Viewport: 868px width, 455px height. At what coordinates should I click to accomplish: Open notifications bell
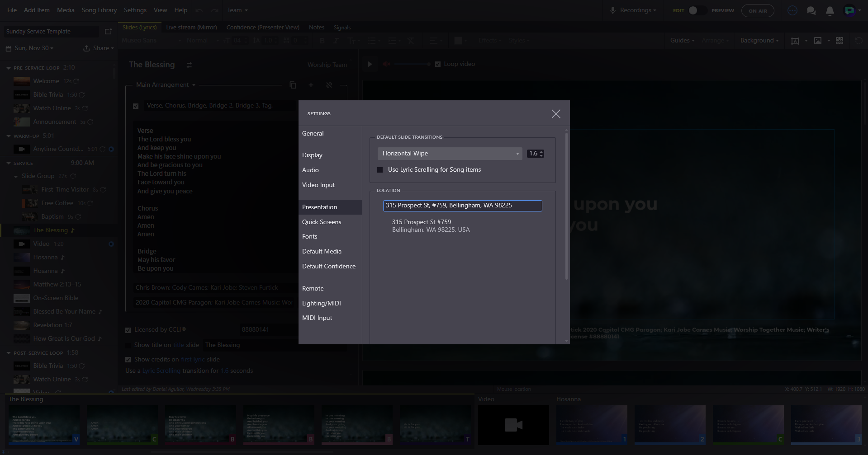click(x=830, y=10)
